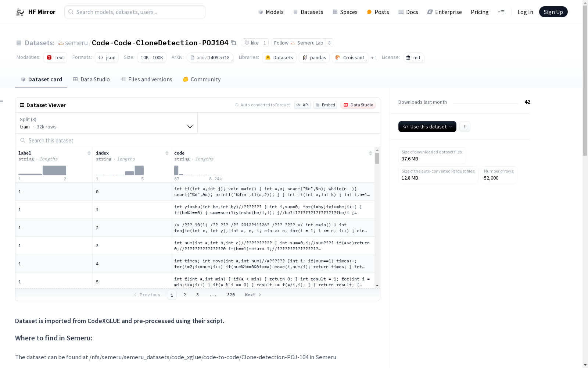Screen dimensions: 588x368
Task: Click the dataset viewer vertical scrollbar thumb
Action: click(377, 158)
